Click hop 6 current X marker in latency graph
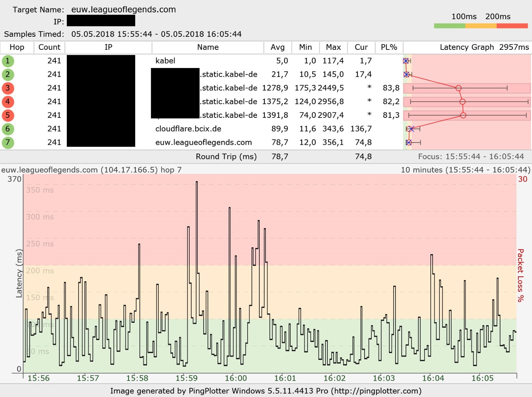 (411, 129)
